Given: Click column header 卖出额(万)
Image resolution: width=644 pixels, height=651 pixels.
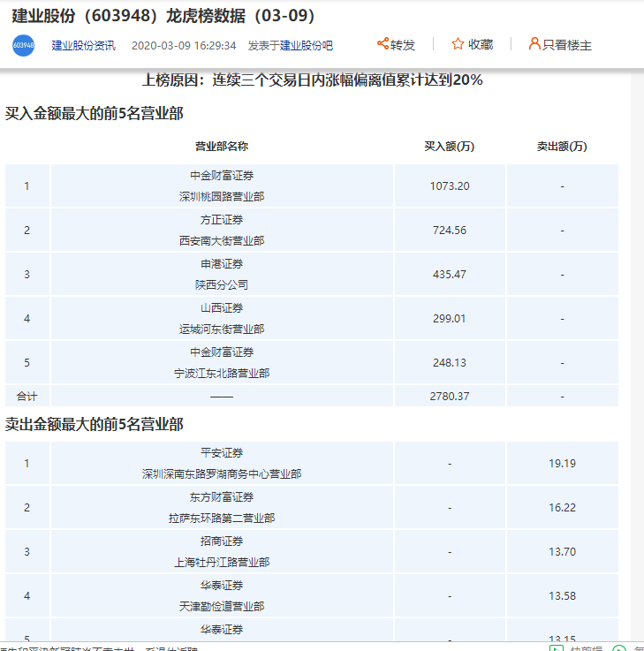Looking at the screenshot, I should pos(562,146).
